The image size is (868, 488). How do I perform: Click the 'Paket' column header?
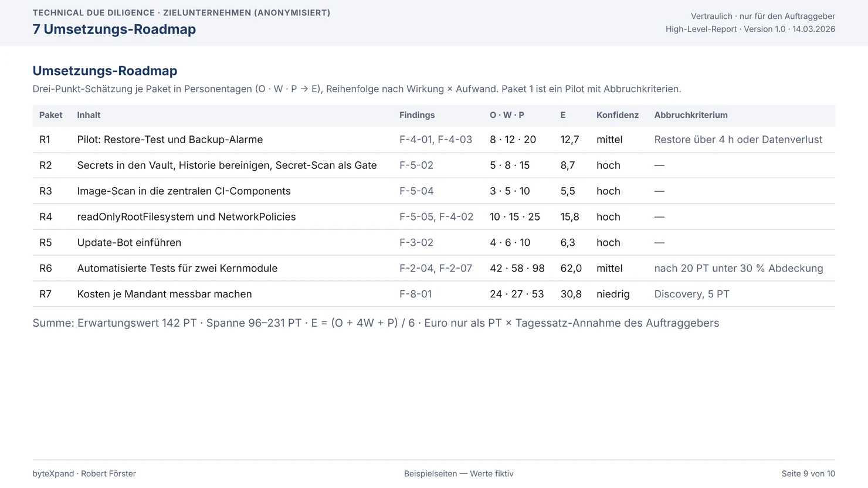(x=51, y=115)
